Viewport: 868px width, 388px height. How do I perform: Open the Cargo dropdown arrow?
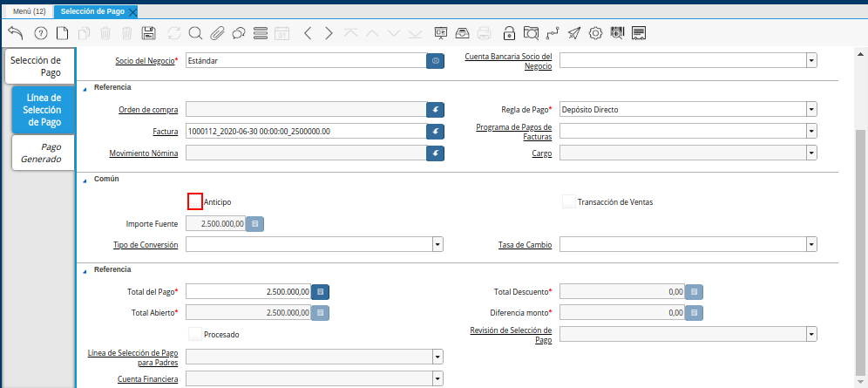811,153
